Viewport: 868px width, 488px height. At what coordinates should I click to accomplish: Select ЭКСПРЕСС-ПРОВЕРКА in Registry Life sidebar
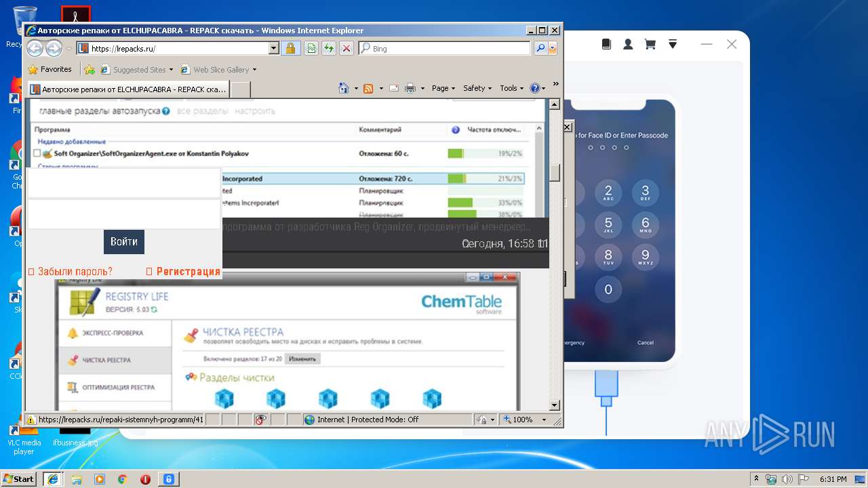point(115,333)
